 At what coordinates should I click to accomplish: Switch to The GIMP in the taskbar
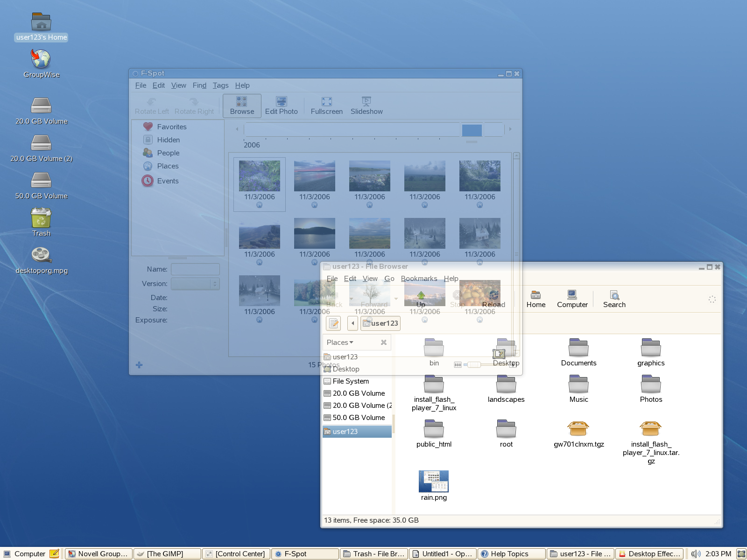pos(167,554)
